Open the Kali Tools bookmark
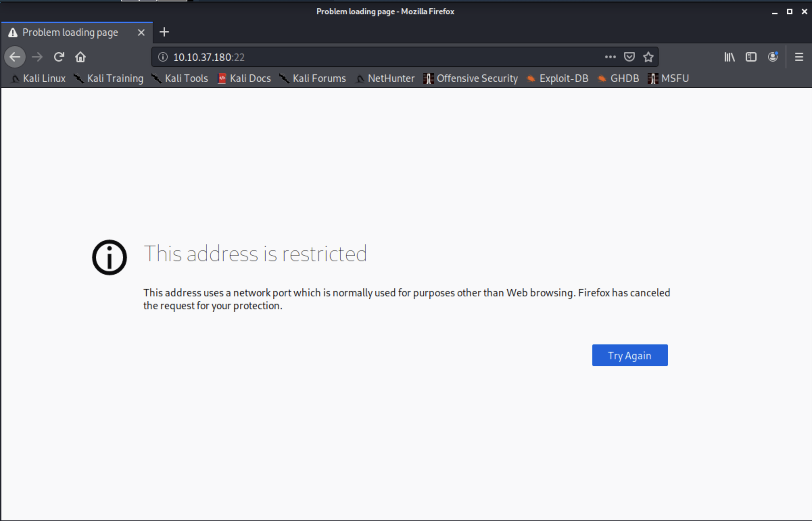812x521 pixels. (180, 78)
